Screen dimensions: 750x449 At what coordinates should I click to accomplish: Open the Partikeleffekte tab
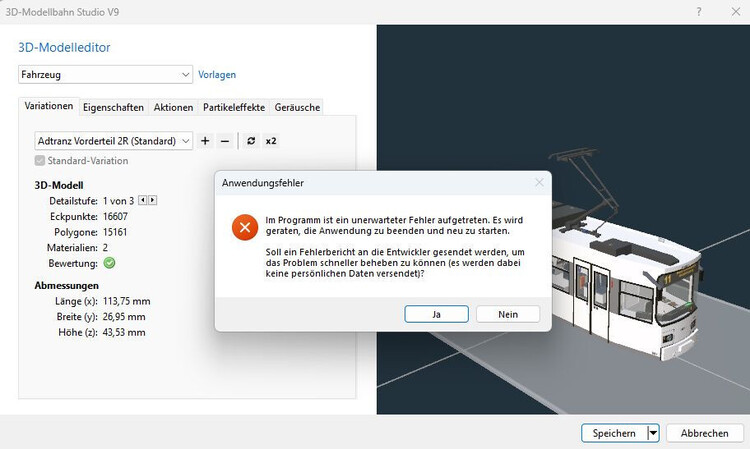pos(234,107)
